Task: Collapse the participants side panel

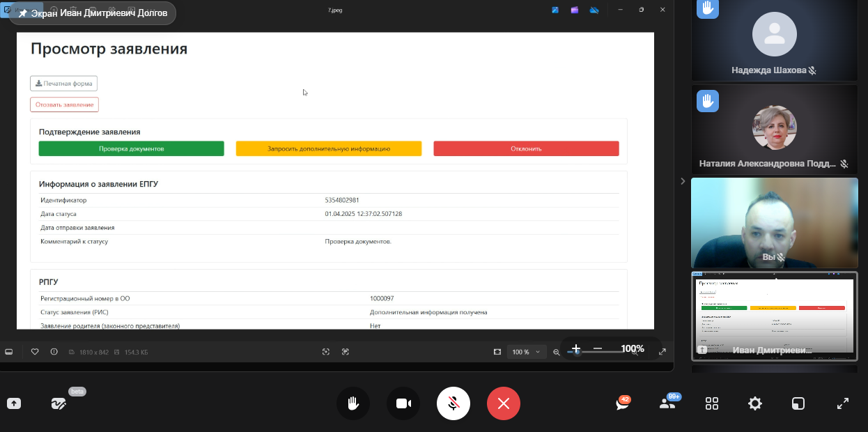Action: click(x=683, y=181)
